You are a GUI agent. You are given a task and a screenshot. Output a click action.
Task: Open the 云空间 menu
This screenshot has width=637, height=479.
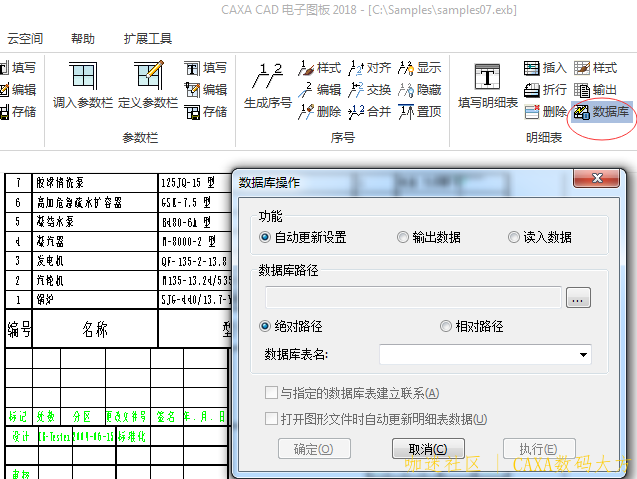coord(25,39)
